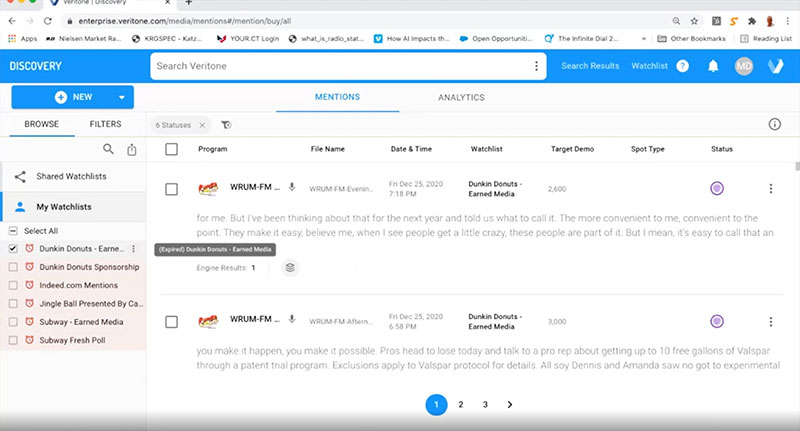Image resolution: width=800 pixels, height=431 pixels.
Task: Click the NEW button
Action: click(x=72, y=97)
